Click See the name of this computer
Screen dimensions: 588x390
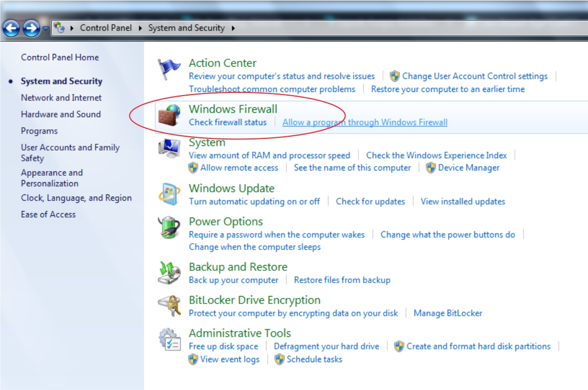tap(352, 168)
